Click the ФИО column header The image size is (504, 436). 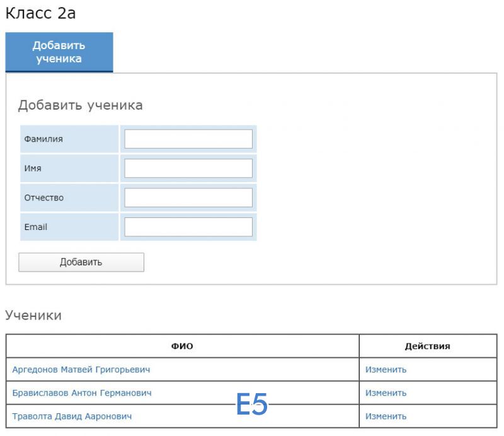(x=183, y=347)
